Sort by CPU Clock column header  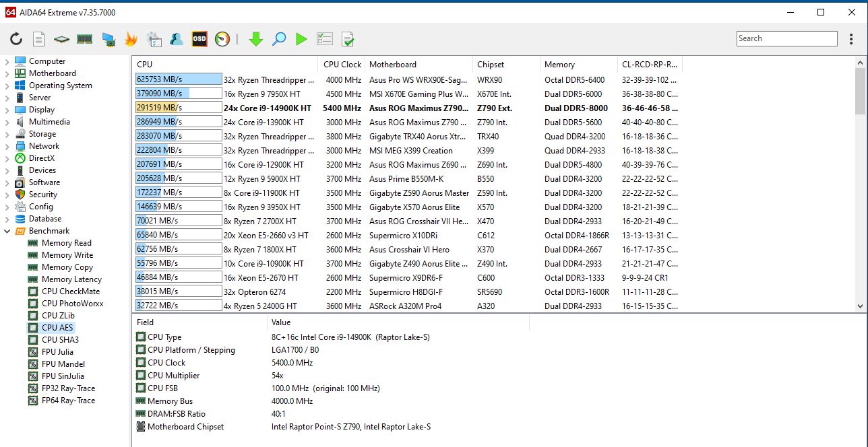point(342,64)
